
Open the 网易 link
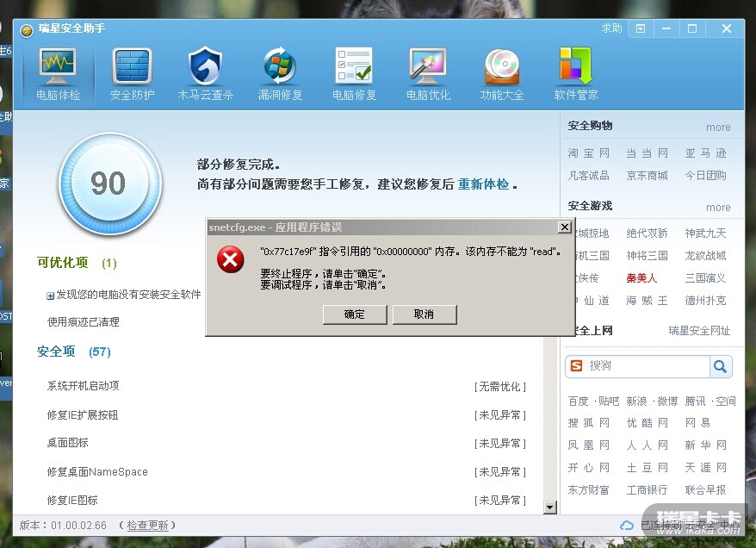pyautogui.click(x=697, y=423)
